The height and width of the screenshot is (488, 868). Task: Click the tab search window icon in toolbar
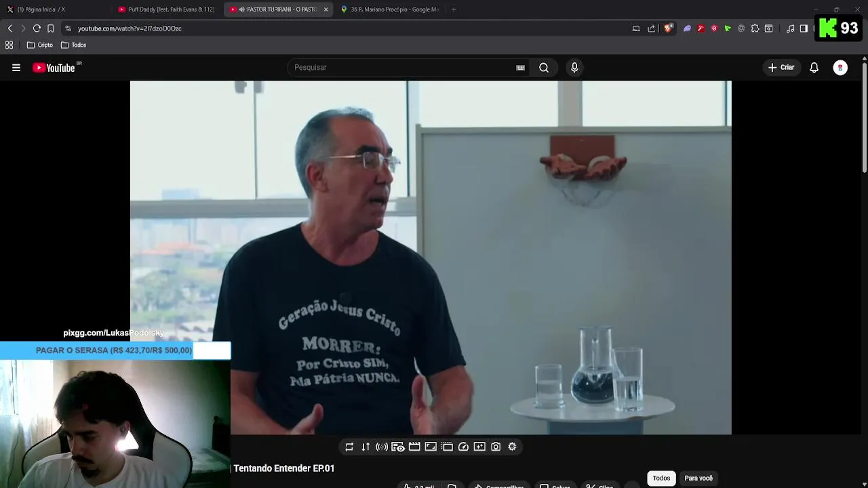[768, 28]
